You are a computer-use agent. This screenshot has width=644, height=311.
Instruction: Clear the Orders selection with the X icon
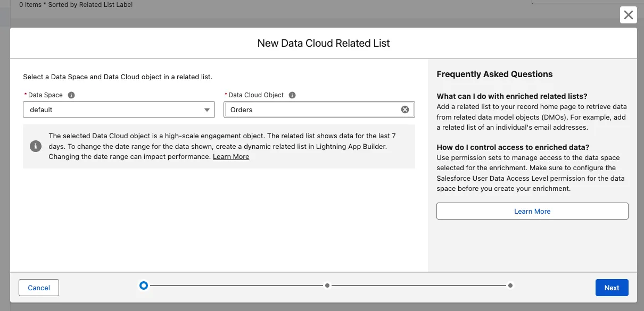point(405,110)
